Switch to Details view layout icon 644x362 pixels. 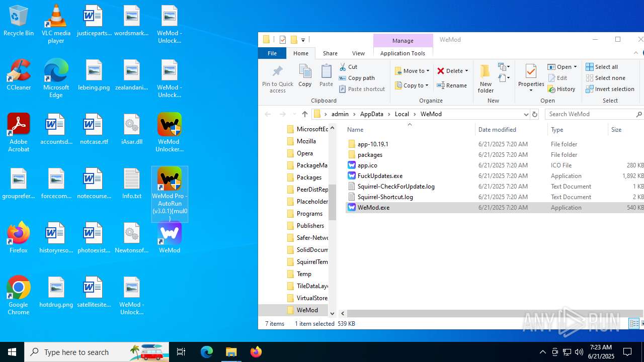click(x=634, y=324)
